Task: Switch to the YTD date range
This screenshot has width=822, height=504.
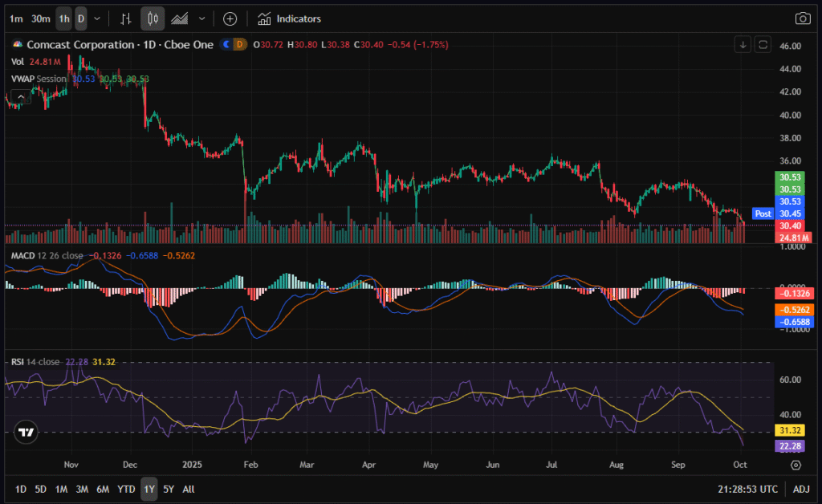Action: tap(126, 489)
